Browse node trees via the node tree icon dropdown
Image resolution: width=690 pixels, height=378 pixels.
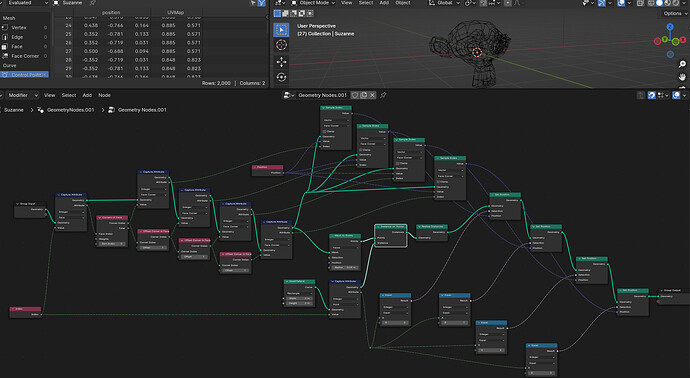coord(289,95)
